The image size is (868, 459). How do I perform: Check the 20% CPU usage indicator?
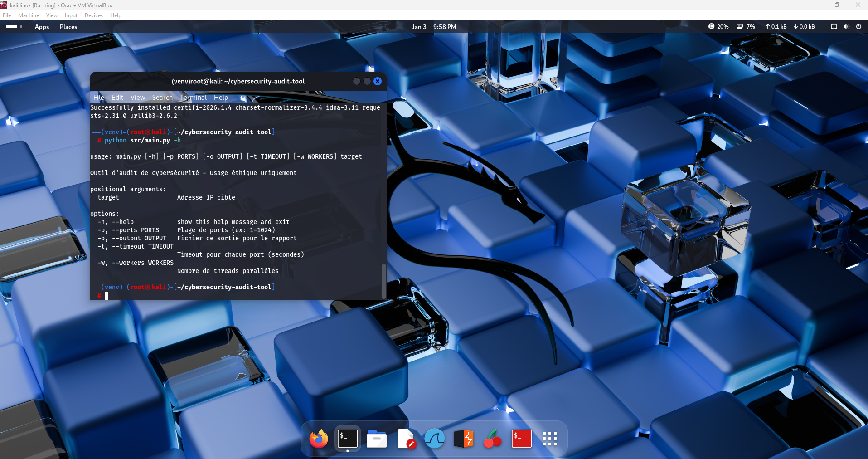(718, 27)
